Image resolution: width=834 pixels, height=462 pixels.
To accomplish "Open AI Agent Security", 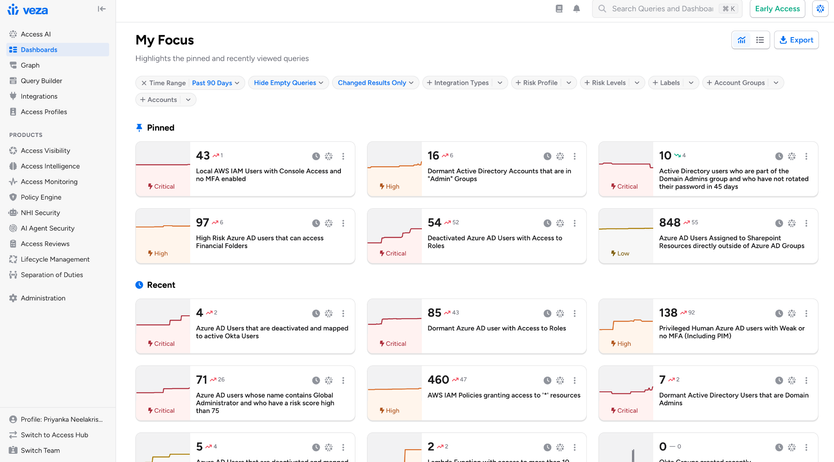I will click(57, 228).
